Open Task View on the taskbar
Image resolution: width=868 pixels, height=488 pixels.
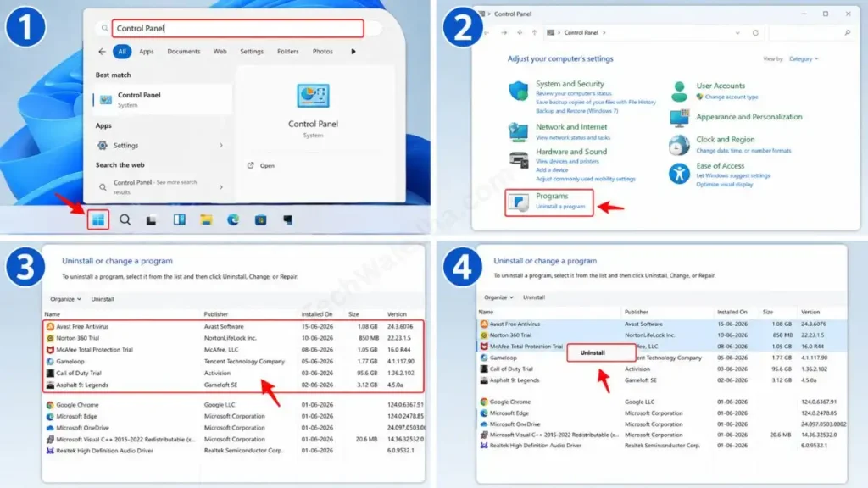151,220
